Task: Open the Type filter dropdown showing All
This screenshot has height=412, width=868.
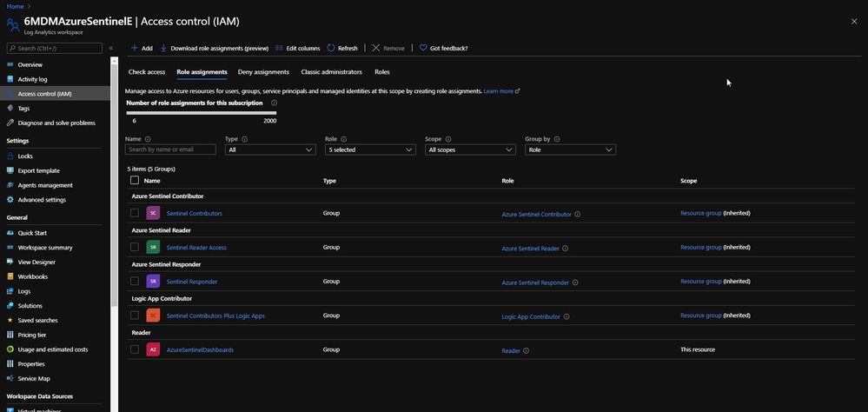Action: (270, 150)
